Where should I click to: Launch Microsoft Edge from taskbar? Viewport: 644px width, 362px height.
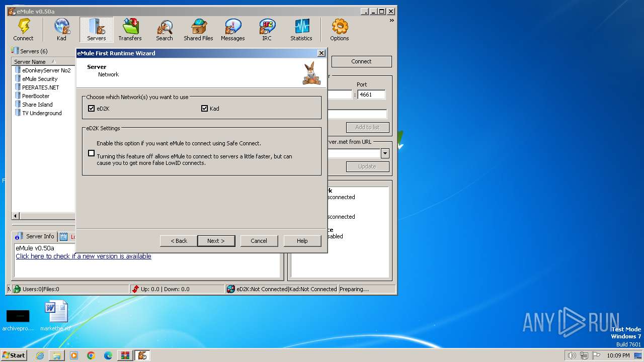(108, 355)
